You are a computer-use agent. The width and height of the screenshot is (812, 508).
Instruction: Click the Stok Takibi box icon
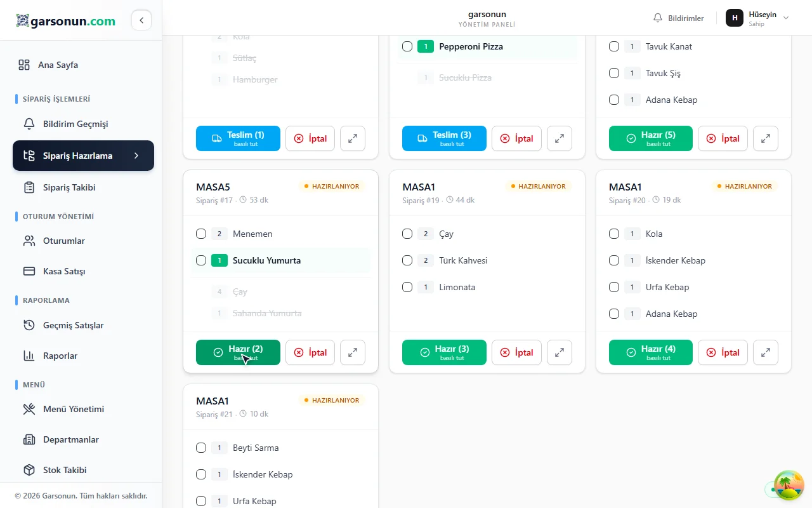click(x=29, y=470)
